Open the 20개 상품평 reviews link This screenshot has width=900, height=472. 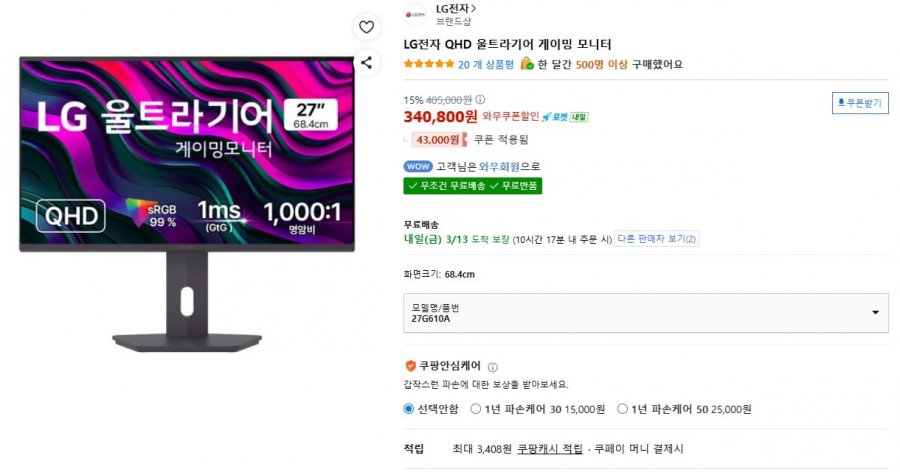tap(486, 64)
